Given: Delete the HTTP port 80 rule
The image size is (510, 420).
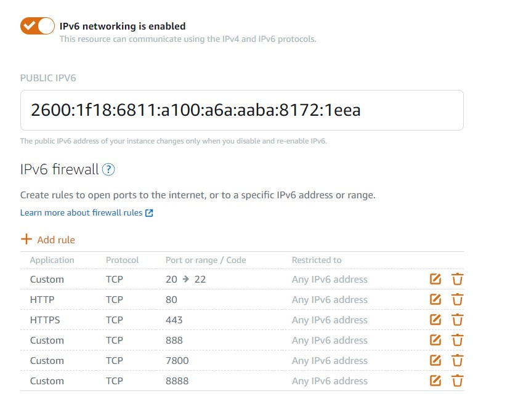Looking at the screenshot, I should (x=457, y=300).
